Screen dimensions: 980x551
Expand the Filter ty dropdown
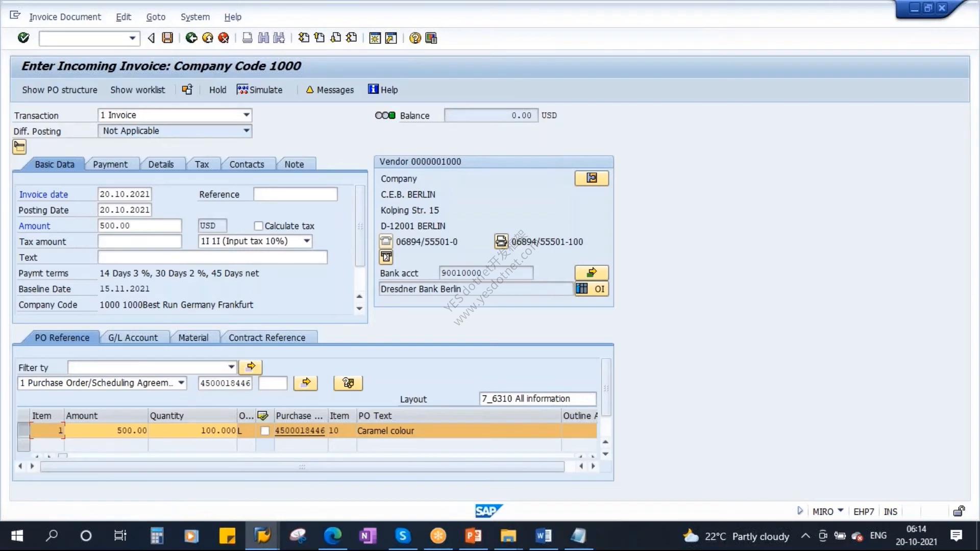tap(231, 367)
